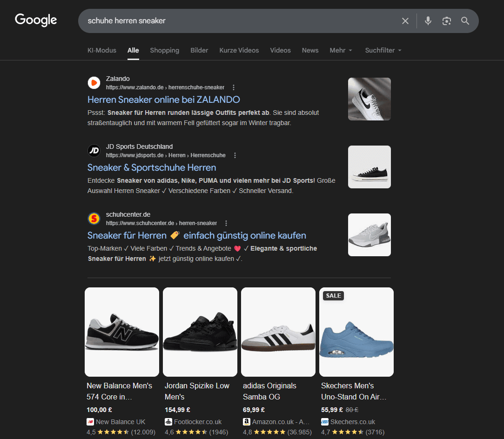Open blue Skechers Uno product image
504x439 pixels.
(x=356, y=332)
